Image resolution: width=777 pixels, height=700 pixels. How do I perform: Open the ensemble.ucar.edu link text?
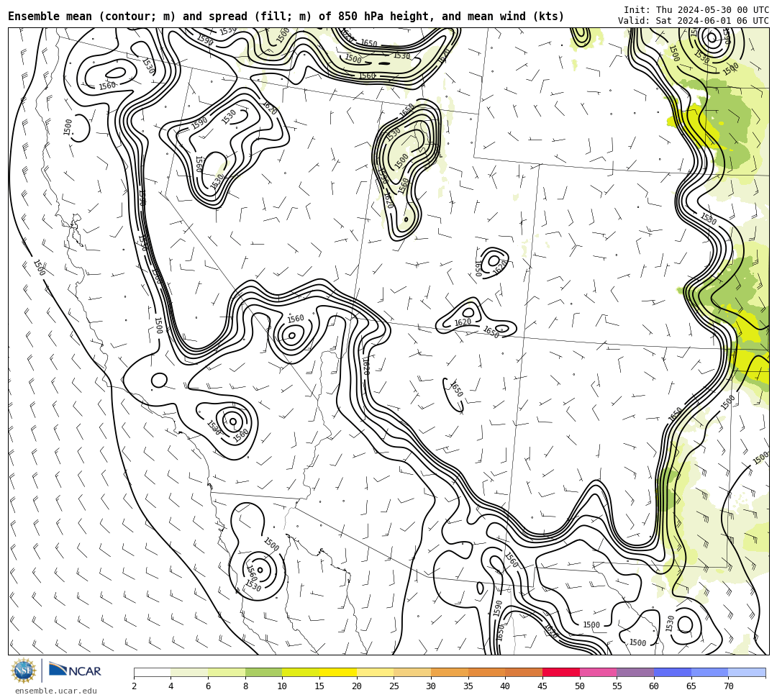click(56, 691)
